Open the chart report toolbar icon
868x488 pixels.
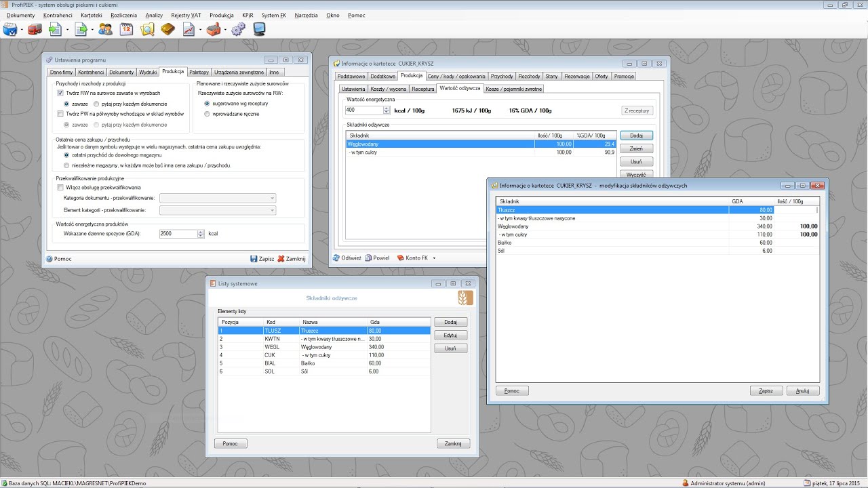189,29
